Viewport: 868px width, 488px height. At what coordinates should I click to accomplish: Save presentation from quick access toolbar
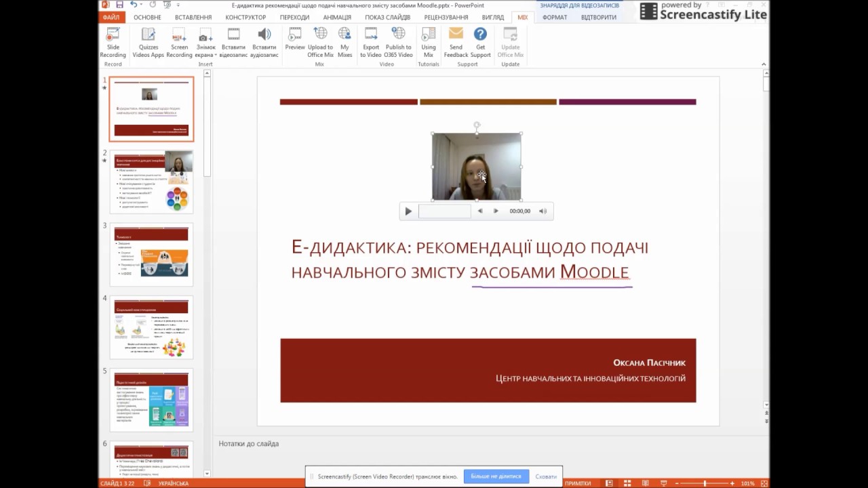[x=120, y=5]
